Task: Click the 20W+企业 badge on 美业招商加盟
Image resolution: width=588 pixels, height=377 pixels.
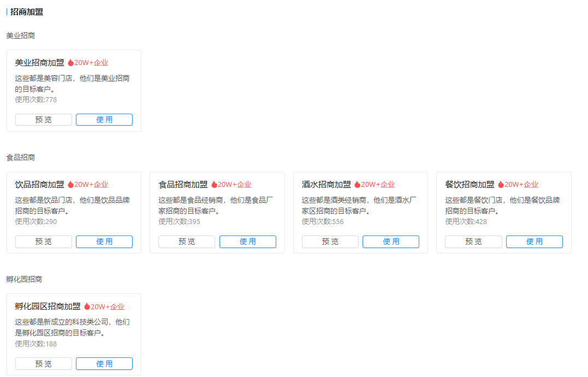Action: coord(91,63)
